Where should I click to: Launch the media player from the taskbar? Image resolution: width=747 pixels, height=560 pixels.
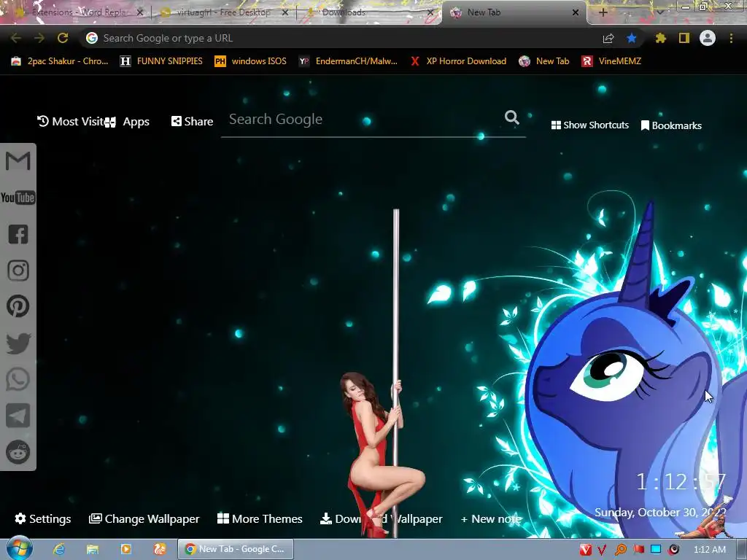pyautogui.click(x=125, y=550)
